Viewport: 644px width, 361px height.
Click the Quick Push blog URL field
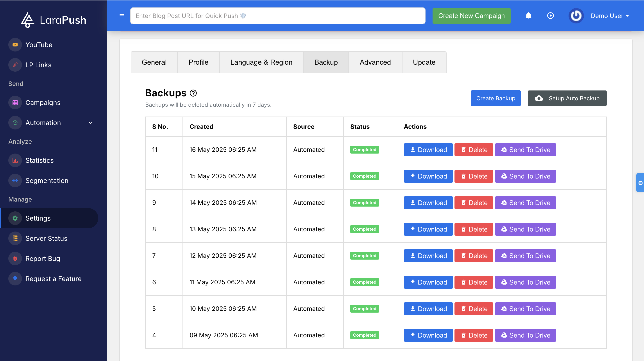click(x=278, y=16)
